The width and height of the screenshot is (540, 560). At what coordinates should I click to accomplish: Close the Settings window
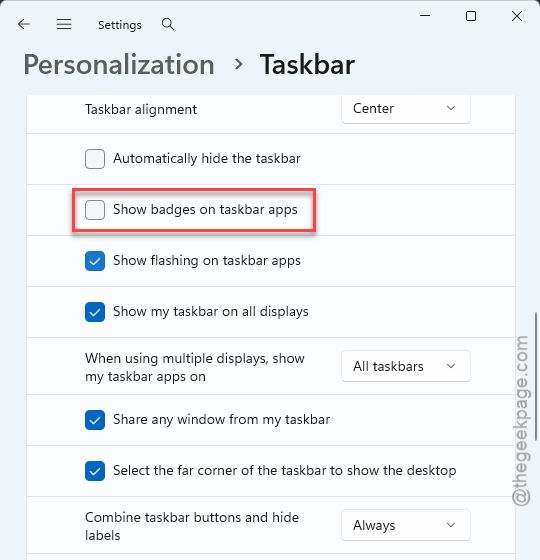click(517, 16)
